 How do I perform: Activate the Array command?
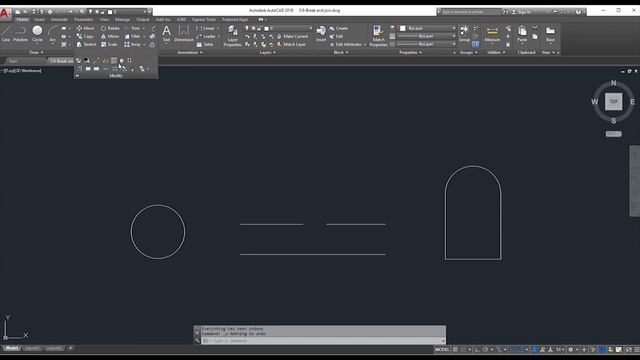[133, 44]
